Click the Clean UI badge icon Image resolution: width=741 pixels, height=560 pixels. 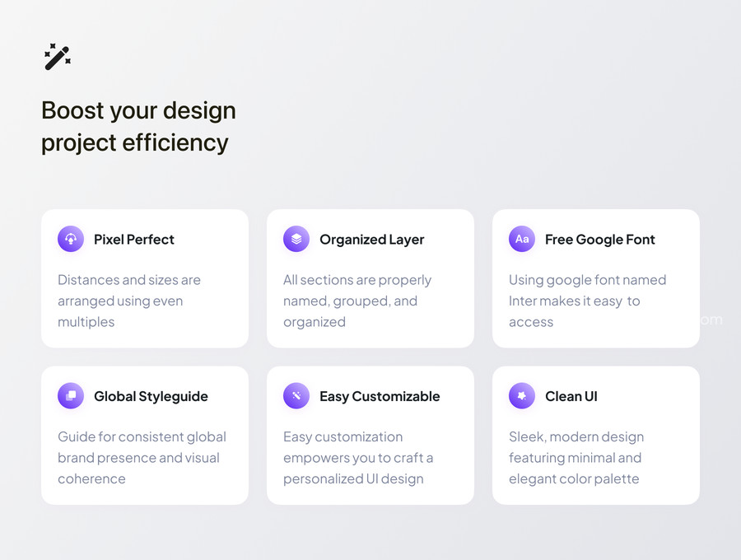click(x=522, y=395)
